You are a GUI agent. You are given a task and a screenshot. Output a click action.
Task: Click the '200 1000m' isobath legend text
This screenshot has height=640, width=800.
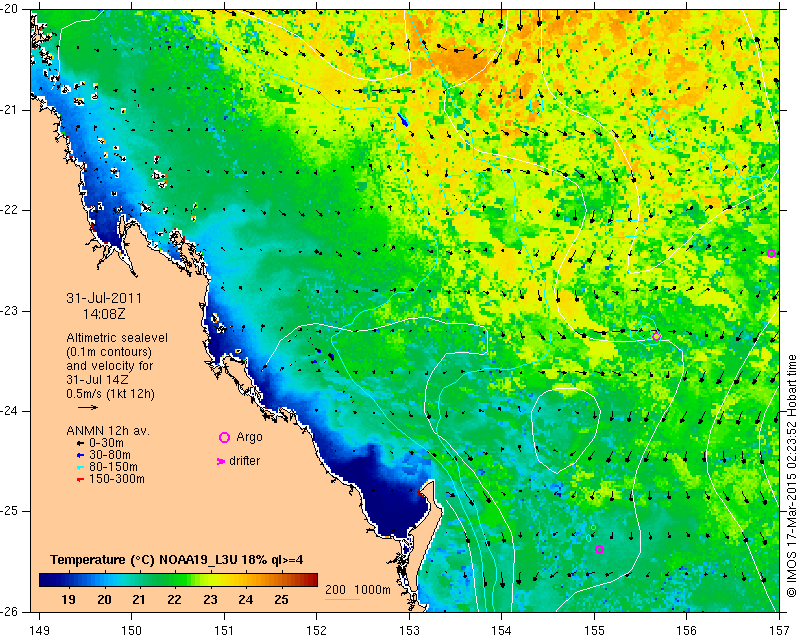(358, 590)
